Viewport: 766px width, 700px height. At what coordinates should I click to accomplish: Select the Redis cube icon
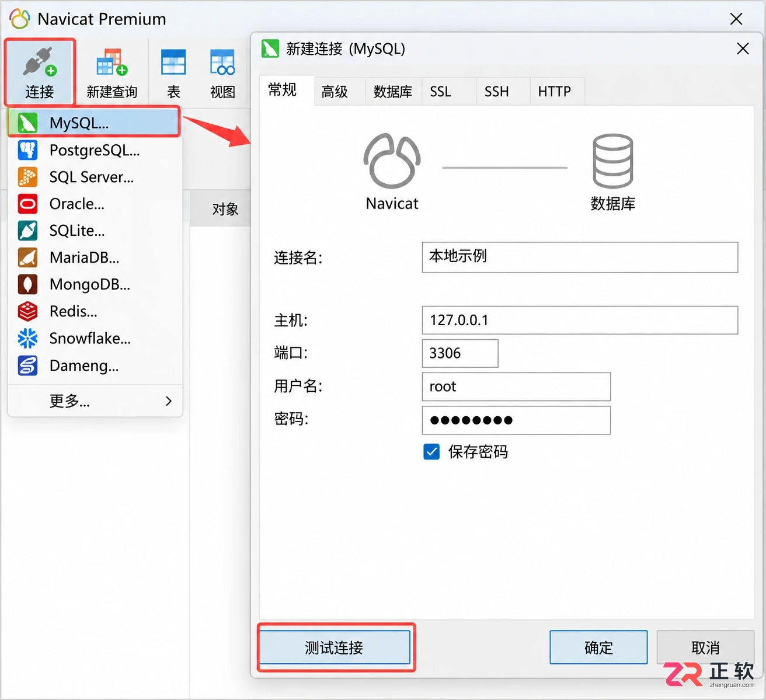pyautogui.click(x=27, y=311)
